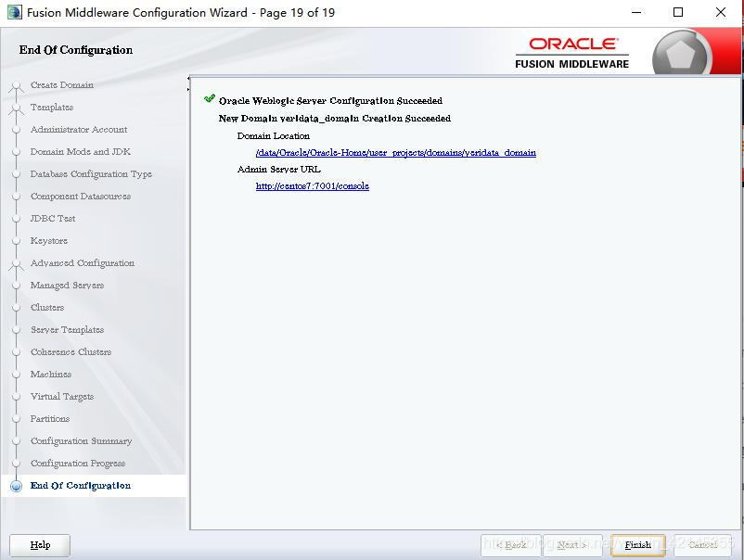
Task: Click 'Oracle Weblogic Server Configuration Succeeded' text
Action: coord(330,101)
